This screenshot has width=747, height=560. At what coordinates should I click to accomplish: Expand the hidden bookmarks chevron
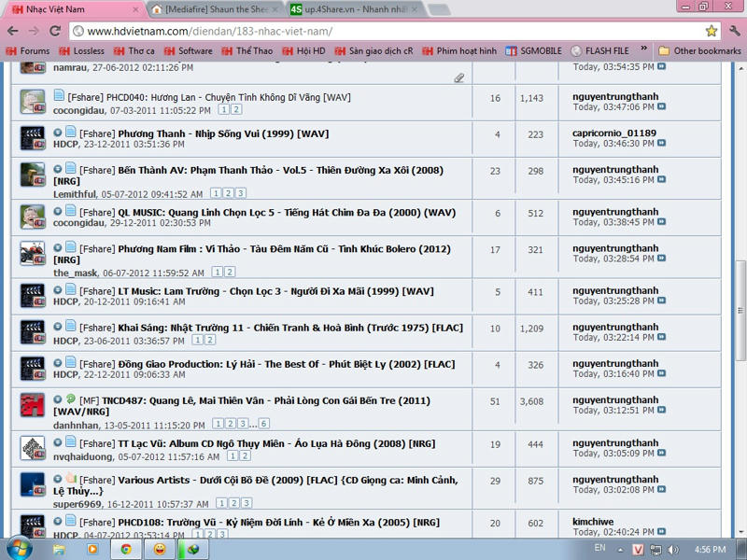pyautogui.click(x=644, y=49)
